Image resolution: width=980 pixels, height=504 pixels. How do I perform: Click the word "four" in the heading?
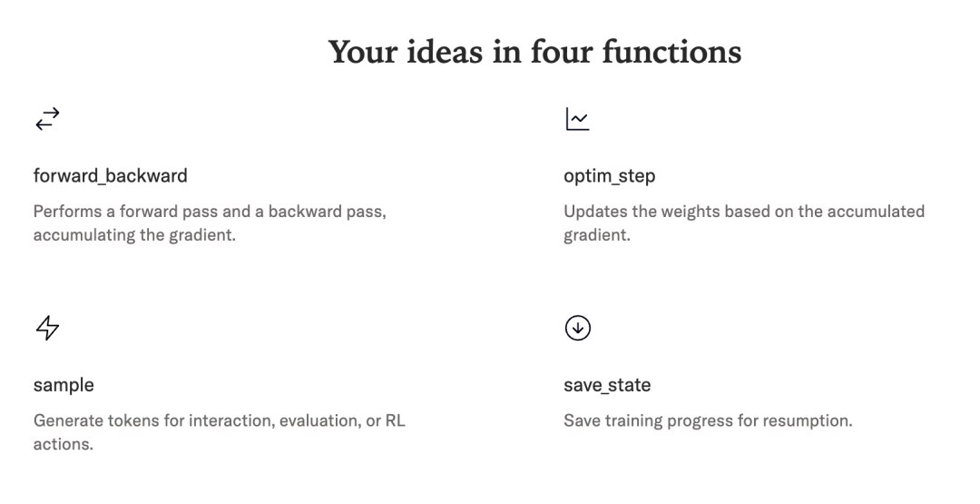(575, 52)
